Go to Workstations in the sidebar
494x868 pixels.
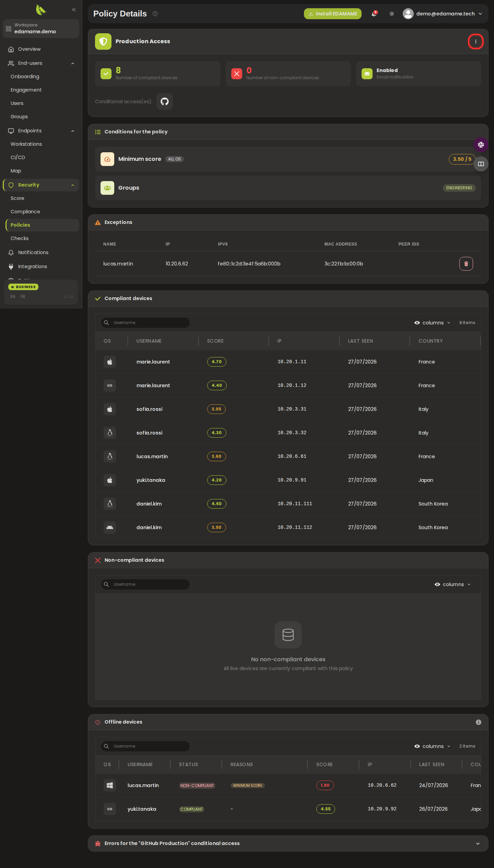click(26, 144)
